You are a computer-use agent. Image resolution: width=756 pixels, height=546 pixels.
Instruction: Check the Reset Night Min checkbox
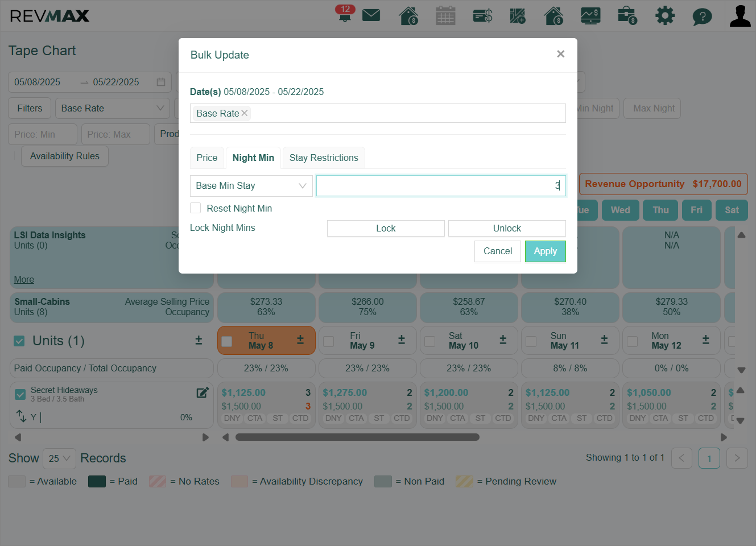(195, 208)
